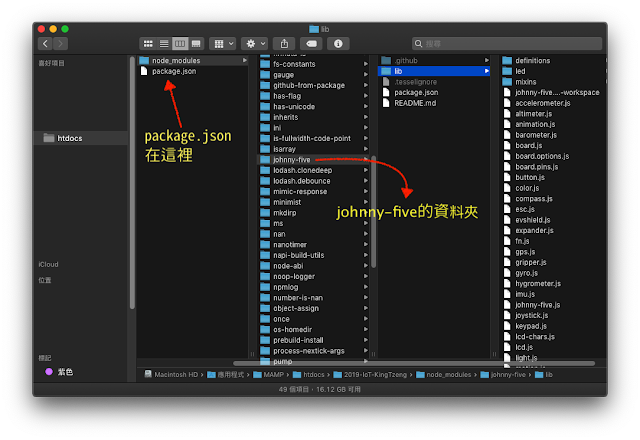This screenshot has height=440, width=640.
Task: Open the has-flag folder
Action: click(x=314, y=96)
